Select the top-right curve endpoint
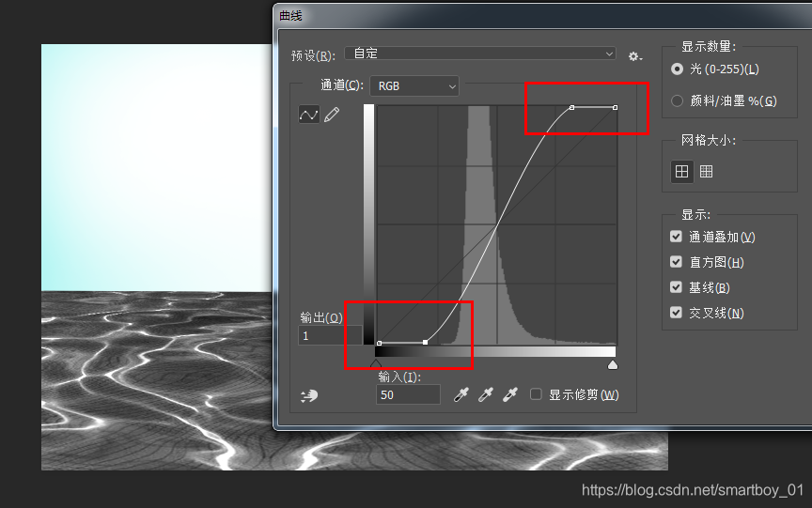Image resolution: width=812 pixels, height=508 pixels. coord(616,108)
